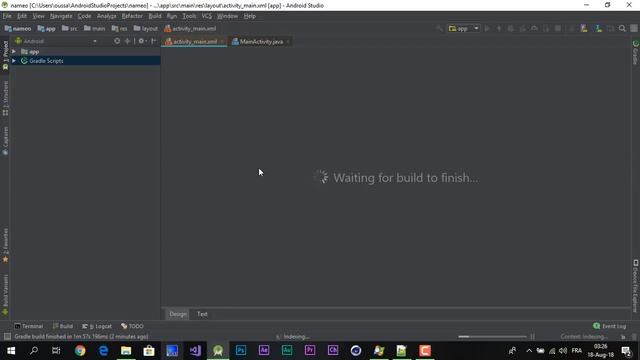This screenshot has height=360, width=640.
Task: Click the scroll-from-source target icon
Action: [117, 41]
